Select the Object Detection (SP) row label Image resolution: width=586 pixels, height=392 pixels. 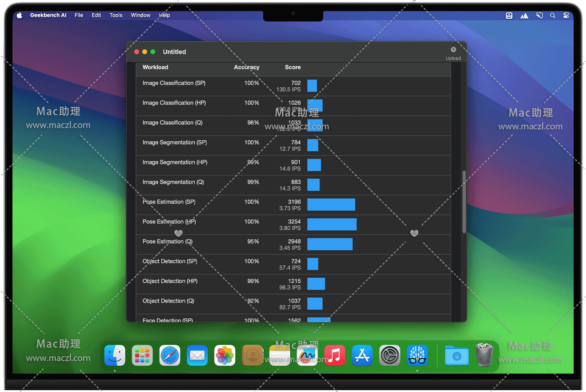coord(170,261)
